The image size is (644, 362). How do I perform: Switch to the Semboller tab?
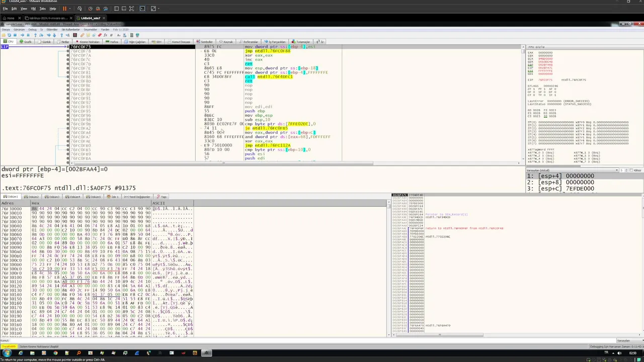tap(205, 42)
